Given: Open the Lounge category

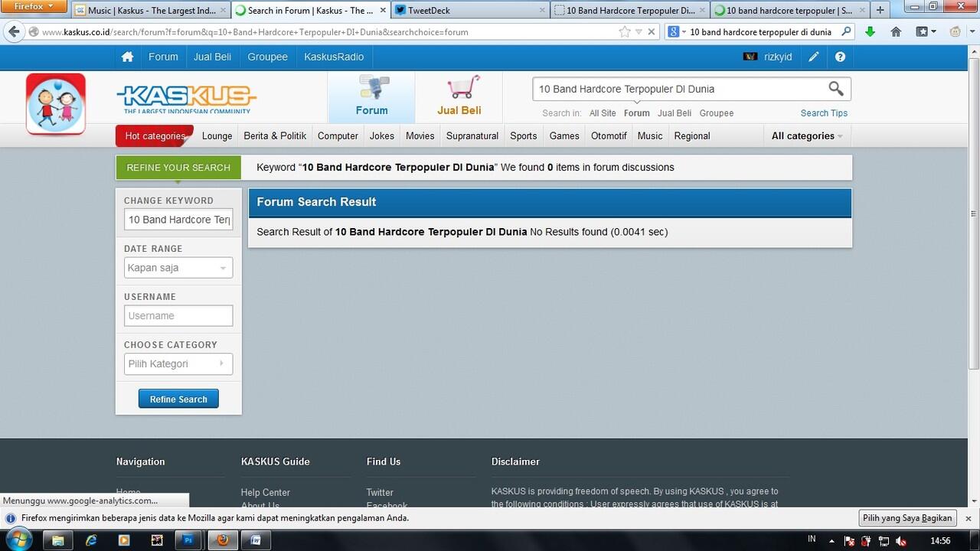Looking at the screenshot, I should tap(217, 135).
